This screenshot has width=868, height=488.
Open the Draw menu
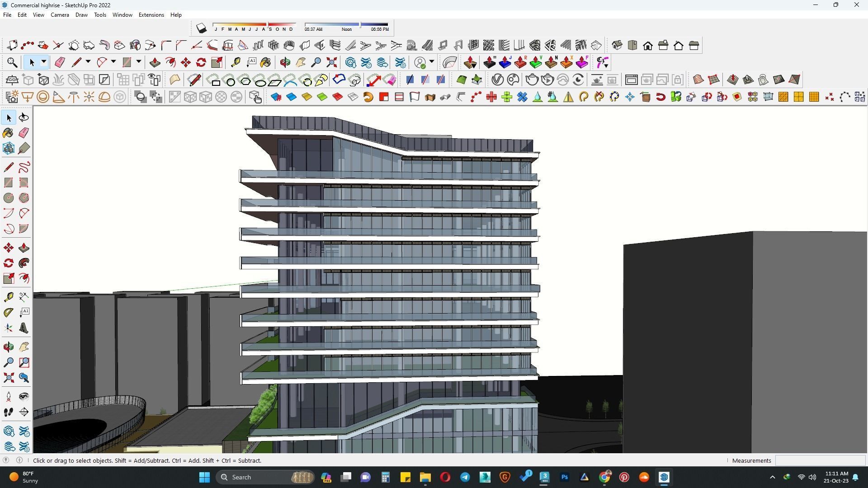click(x=81, y=15)
